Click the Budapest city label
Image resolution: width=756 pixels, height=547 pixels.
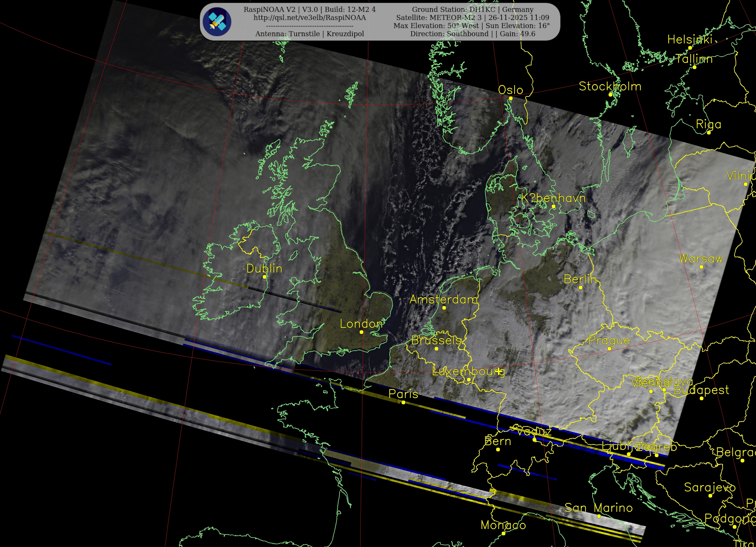pyautogui.click(x=701, y=390)
